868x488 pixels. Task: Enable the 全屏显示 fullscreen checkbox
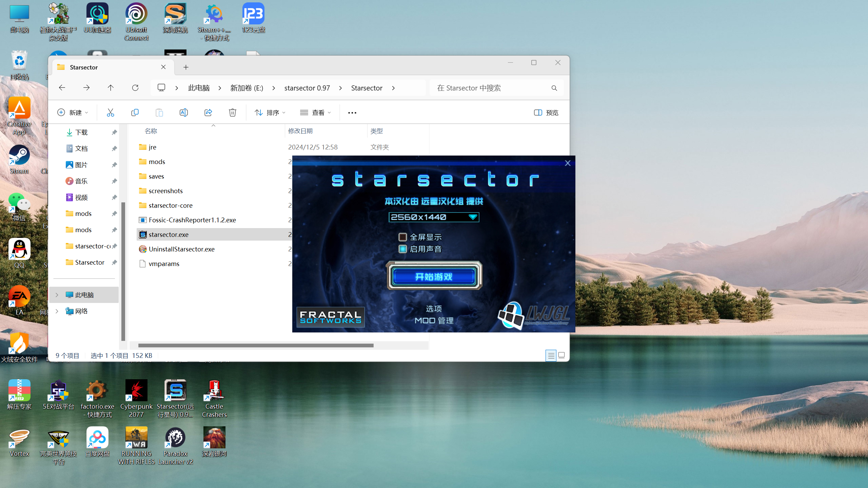point(402,237)
